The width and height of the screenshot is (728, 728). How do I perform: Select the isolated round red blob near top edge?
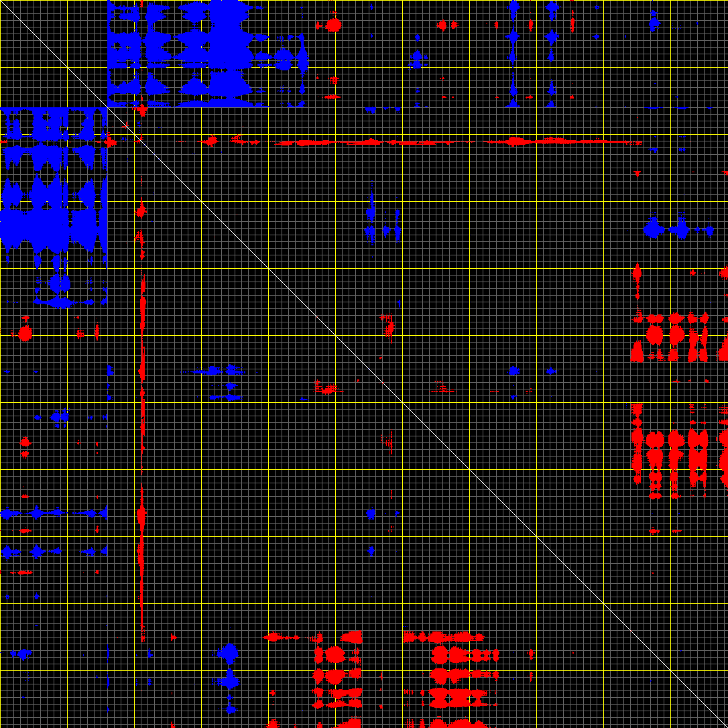point(333,25)
